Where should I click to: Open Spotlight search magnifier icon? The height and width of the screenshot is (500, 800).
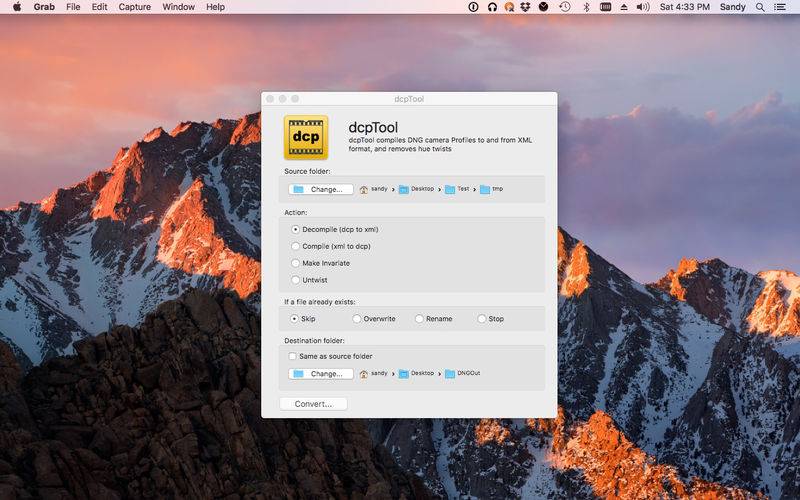coord(760,7)
